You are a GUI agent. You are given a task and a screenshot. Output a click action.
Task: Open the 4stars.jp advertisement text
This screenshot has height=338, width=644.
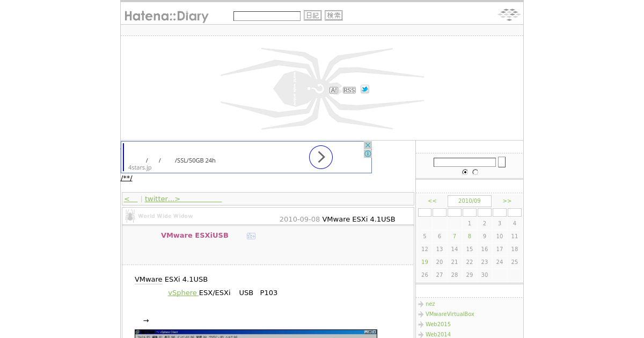140,167
